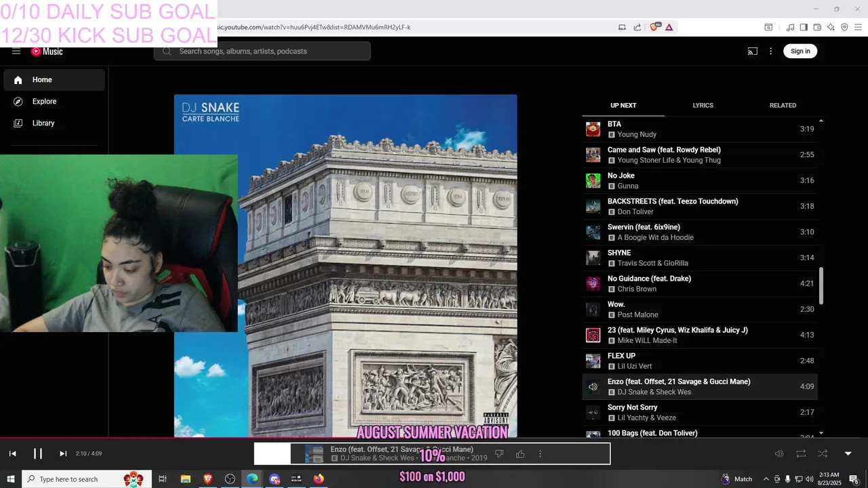Image resolution: width=868 pixels, height=488 pixels.
Task: Open Task View on the taskbar
Action: pos(163,479)
